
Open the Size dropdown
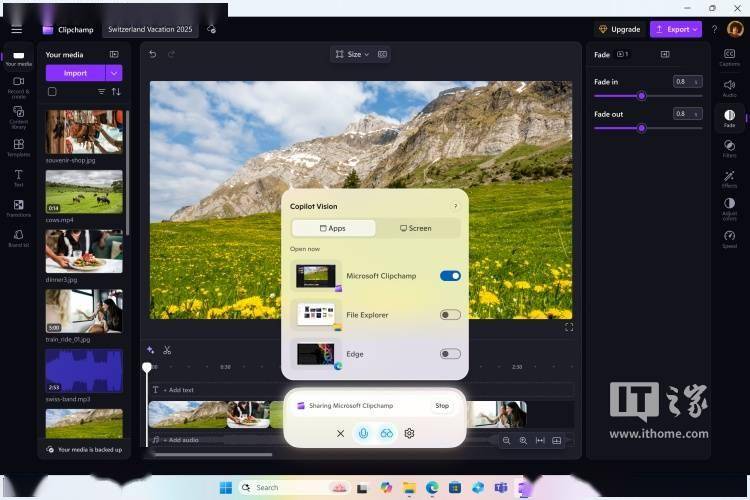353,55
